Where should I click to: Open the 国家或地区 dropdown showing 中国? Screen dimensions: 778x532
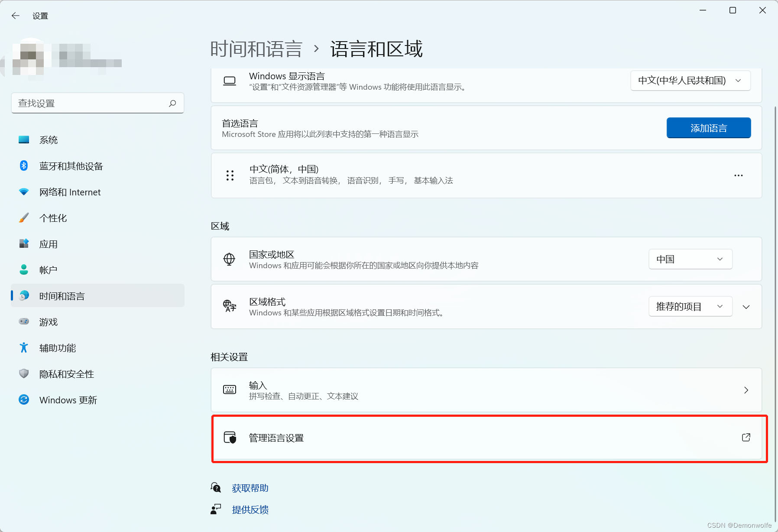coord(690,259)
